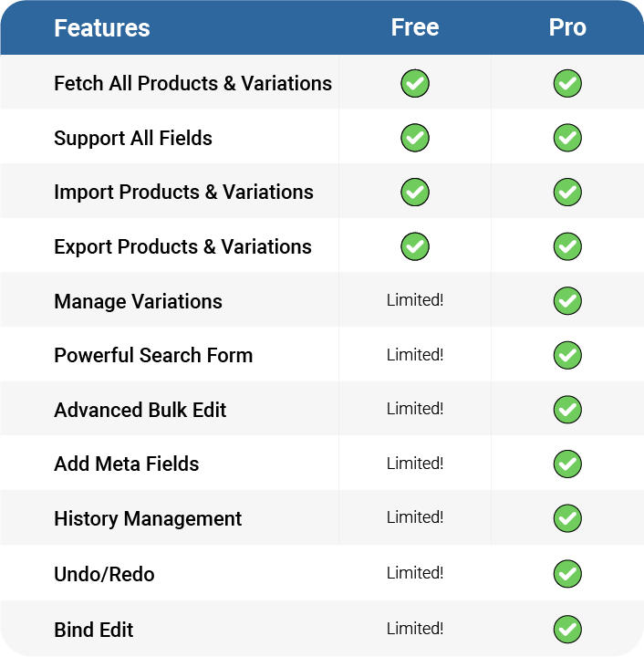Select the Pro column header
Image resolution: width=644 pixels, height=657 pixels.
point(567,27)
